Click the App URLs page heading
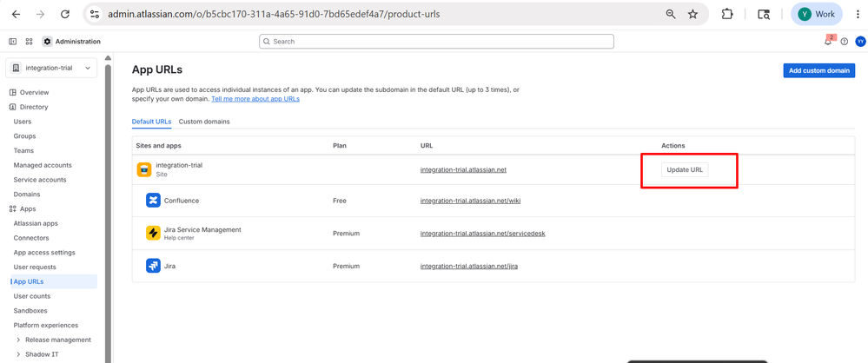The image size is (868, 363). (x=157, y=69)
